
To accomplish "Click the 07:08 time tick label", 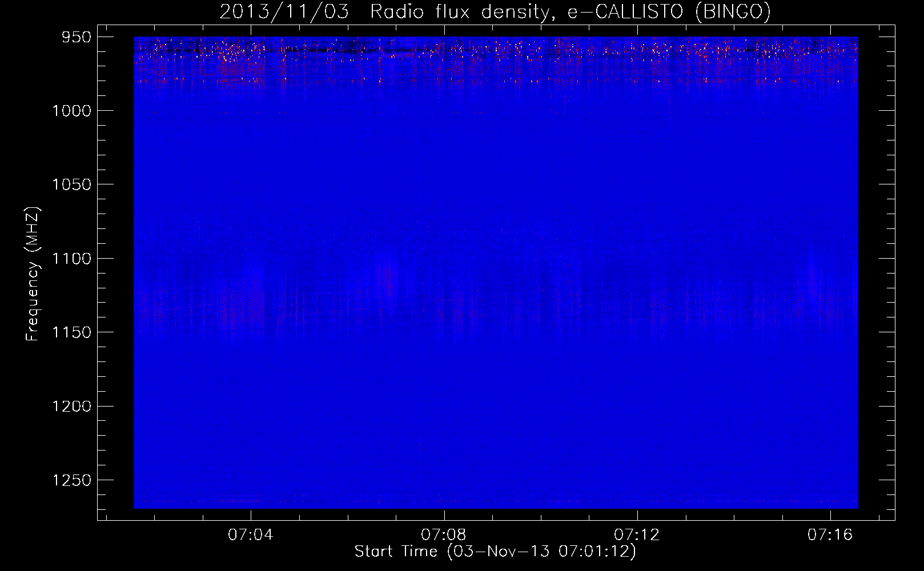I will 444,534.
